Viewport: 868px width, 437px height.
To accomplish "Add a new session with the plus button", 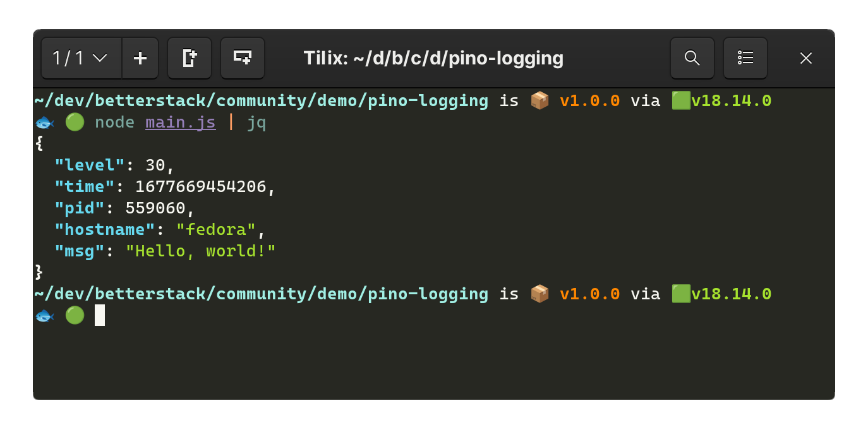I will pos(140,58).
